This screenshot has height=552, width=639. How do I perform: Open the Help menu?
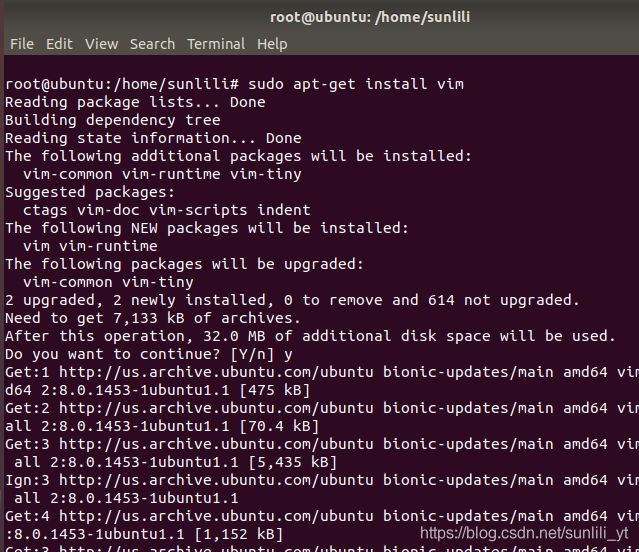pos(272,44)
